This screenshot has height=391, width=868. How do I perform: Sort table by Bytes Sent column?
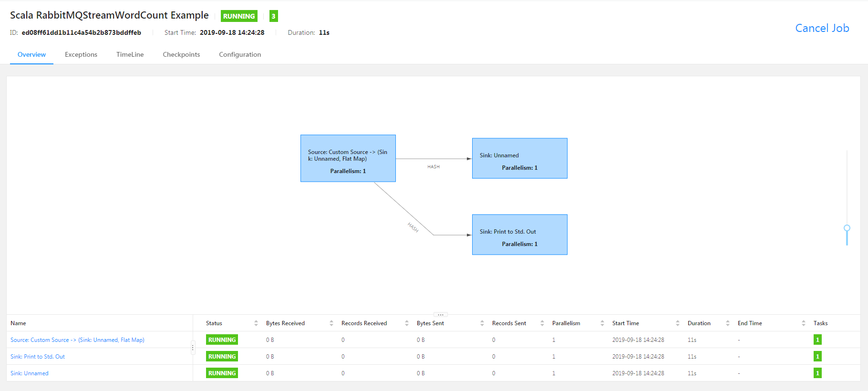(430, 323)
